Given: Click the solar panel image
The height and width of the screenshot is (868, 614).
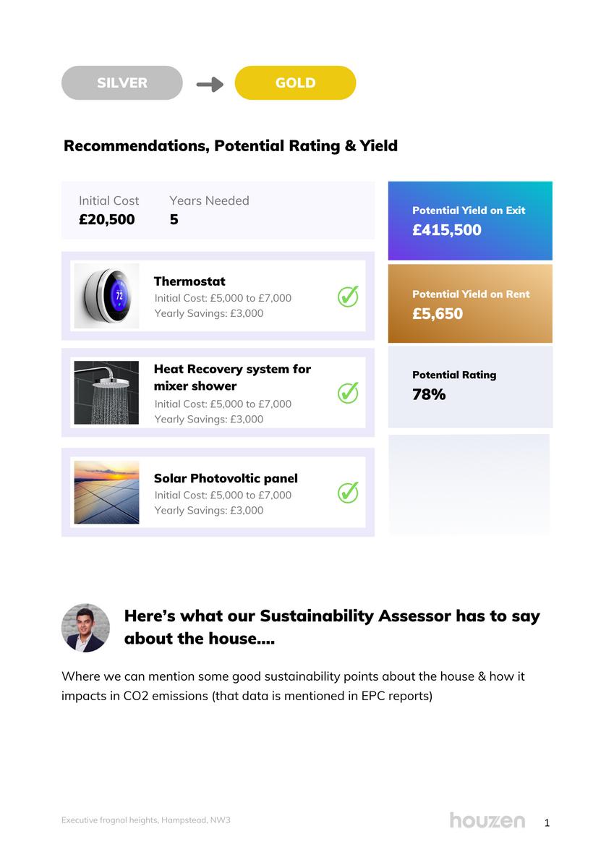Looking at the screenshot, I should [106, 492].
